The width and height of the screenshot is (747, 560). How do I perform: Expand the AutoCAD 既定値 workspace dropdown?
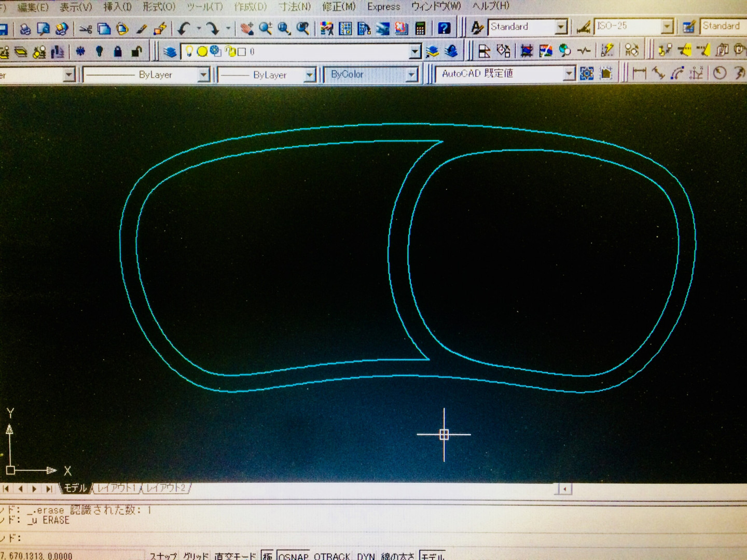click(570, 74)
